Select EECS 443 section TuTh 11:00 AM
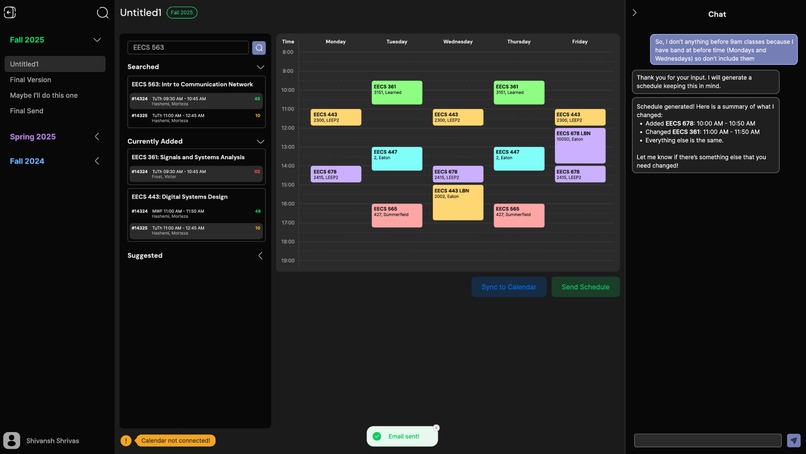The width and height of the screenshot is (806, 454). click(196, 230)
